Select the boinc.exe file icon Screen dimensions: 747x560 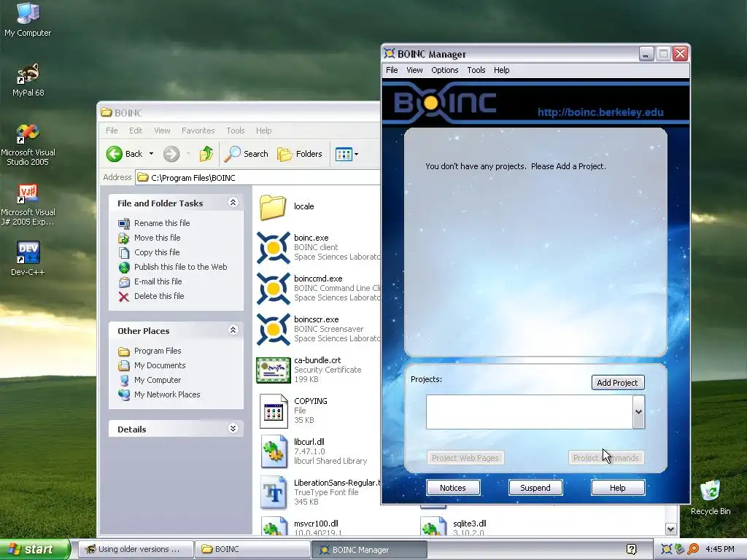click(273, 248)
